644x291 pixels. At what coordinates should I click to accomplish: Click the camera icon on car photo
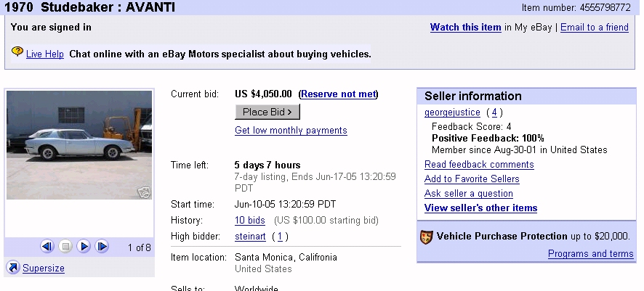(x=144, y=192)
